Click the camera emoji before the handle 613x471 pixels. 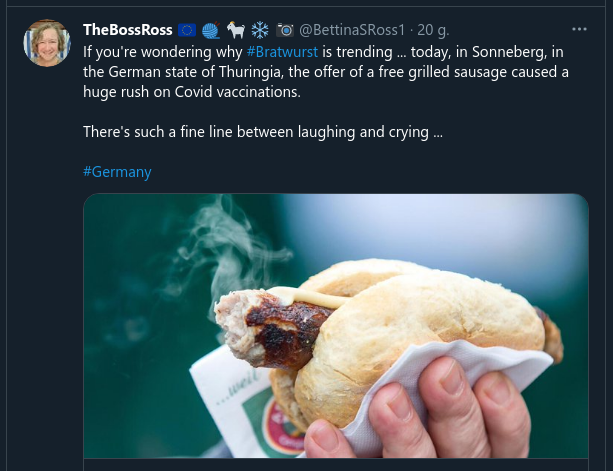pyautogui.click(x=284, y=30)
